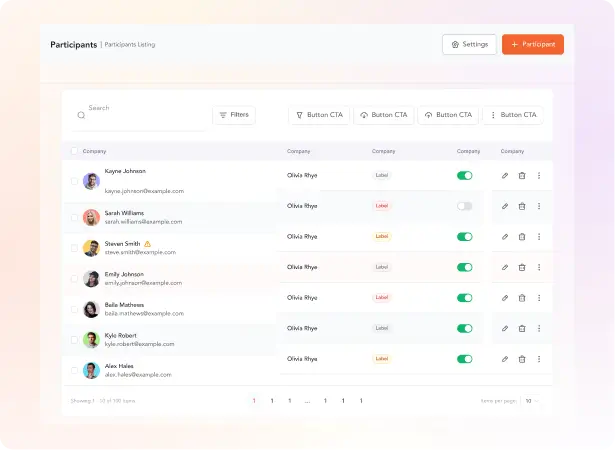The width and height of the screenshot is (615, 450).
Task: Click the Button CTA with cloud download icon
Action: pos(384,115)
